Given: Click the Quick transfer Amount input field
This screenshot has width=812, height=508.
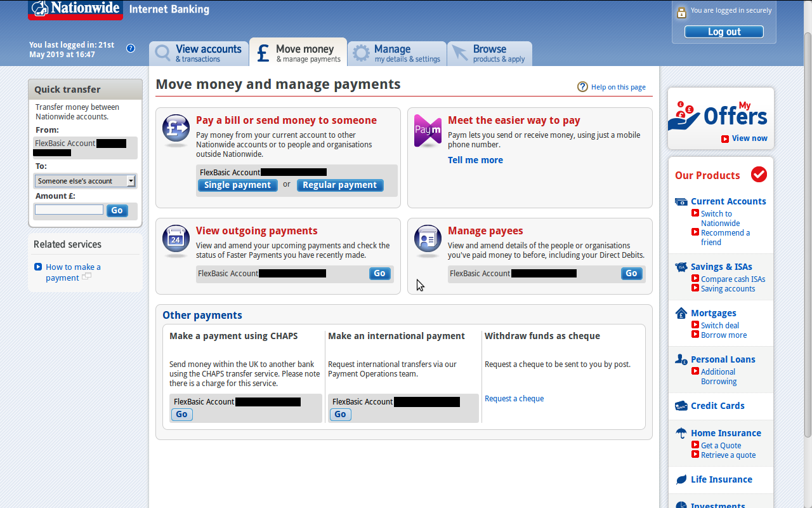Looking at the screenshot, I should (x=69, y=210).
